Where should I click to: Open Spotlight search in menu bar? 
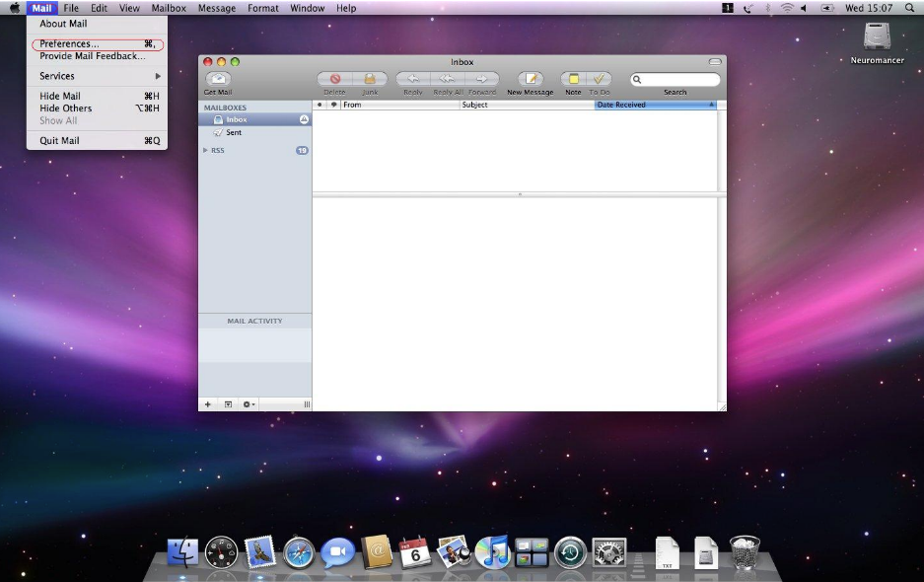(910, 8)
